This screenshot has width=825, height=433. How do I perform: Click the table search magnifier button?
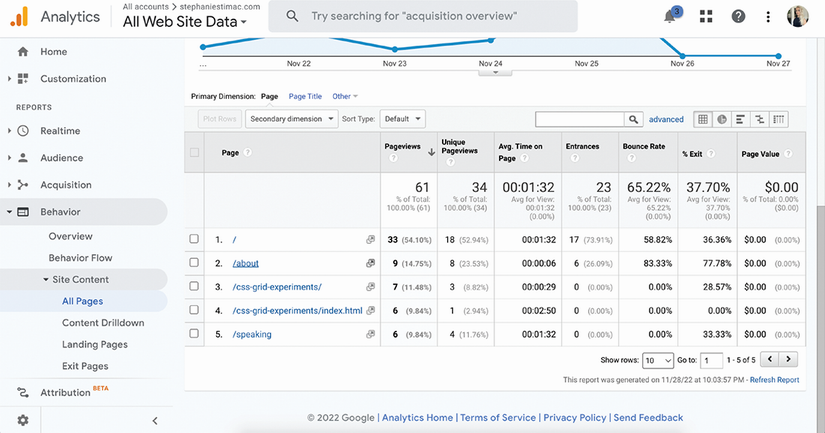click(634, 119)
